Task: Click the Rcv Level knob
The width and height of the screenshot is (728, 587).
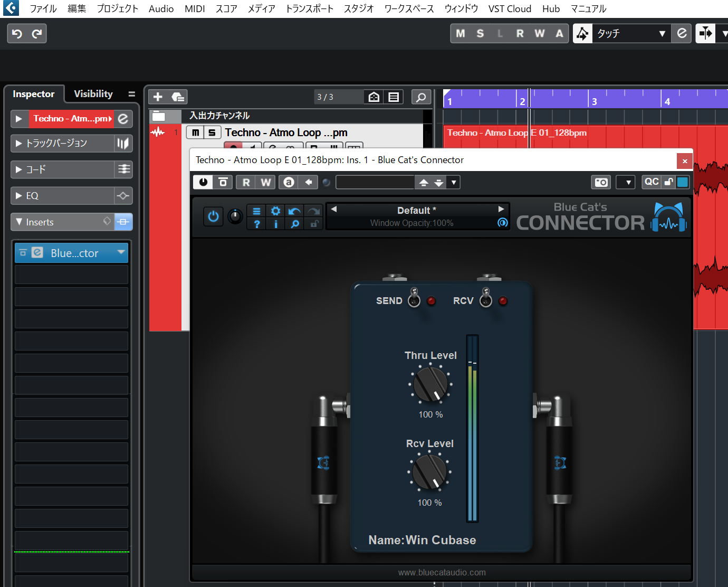Action: [x=429, y=472]
